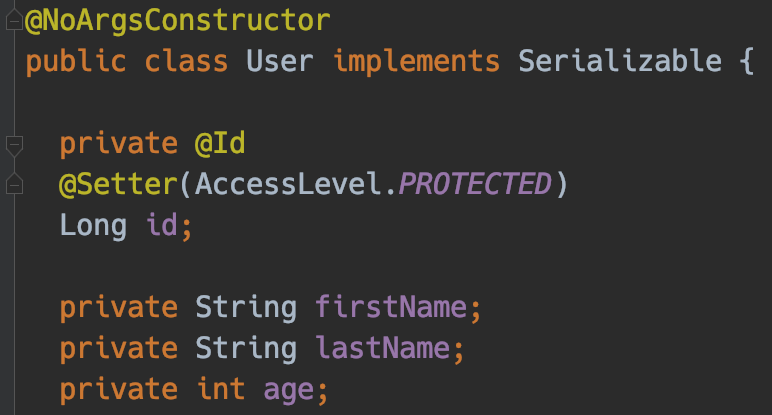The width and height of the screenshot is (772, 415).
Task: Click the Long type keyword
Action: pos(93,226)
